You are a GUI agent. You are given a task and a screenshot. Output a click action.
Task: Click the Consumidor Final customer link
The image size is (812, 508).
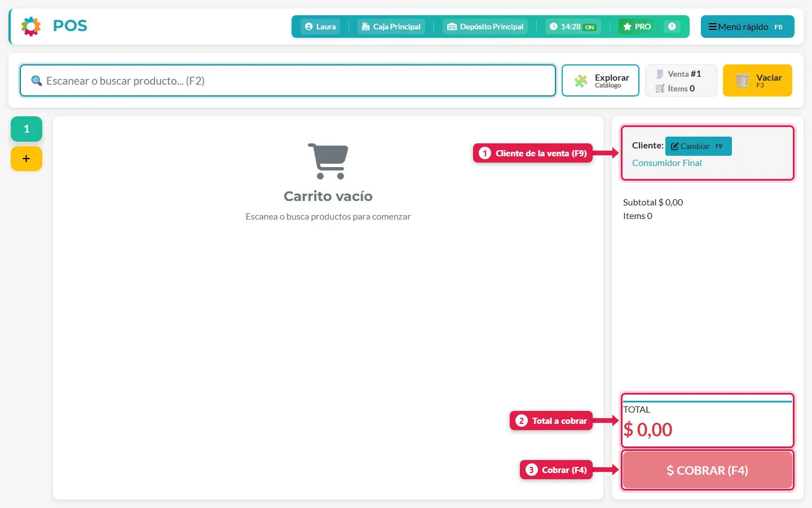pos(667,163)
